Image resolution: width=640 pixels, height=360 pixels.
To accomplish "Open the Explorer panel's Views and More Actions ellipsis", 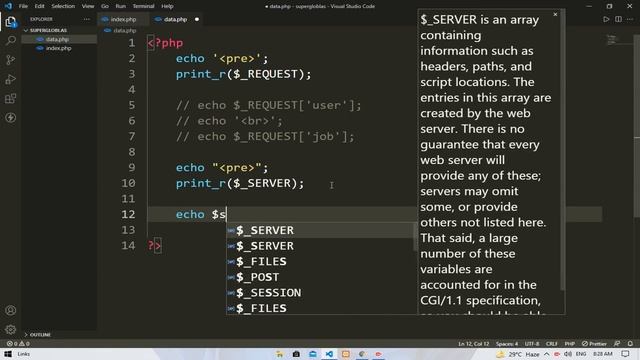I will [x=87, y=19].
